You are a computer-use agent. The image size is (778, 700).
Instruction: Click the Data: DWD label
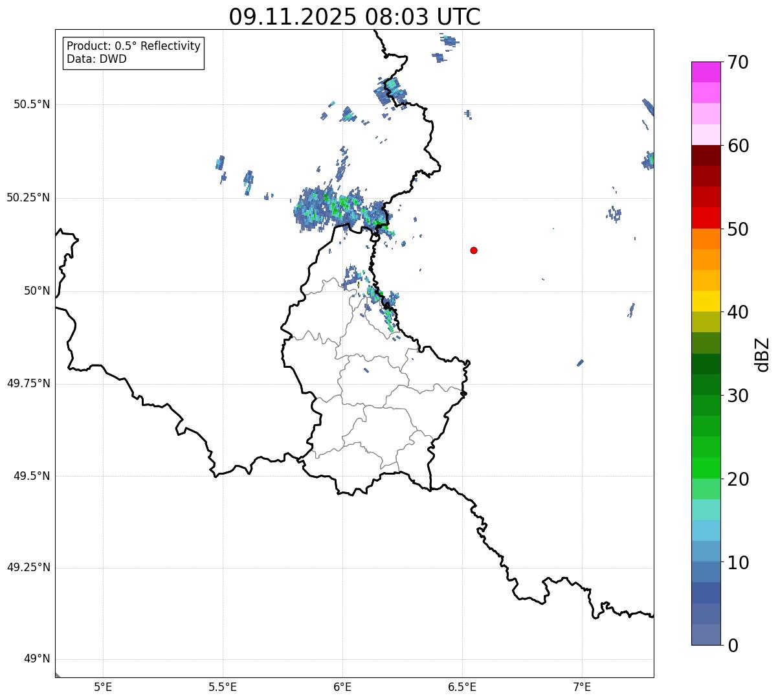click(x=96, y=59)
